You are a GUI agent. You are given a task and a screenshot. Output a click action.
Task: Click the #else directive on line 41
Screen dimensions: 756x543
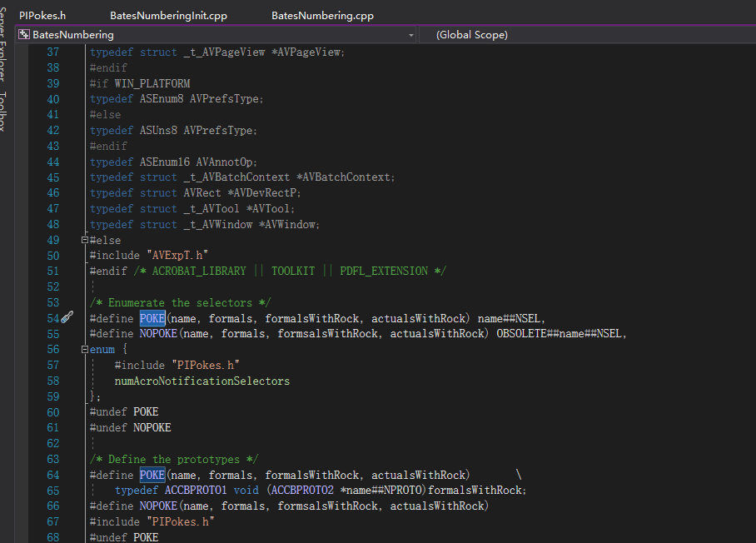105,115
